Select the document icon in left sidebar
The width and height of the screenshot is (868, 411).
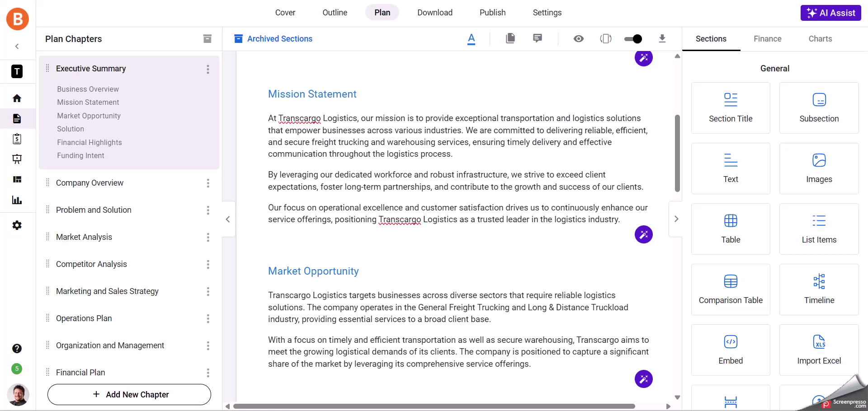(x=17, y=118)
